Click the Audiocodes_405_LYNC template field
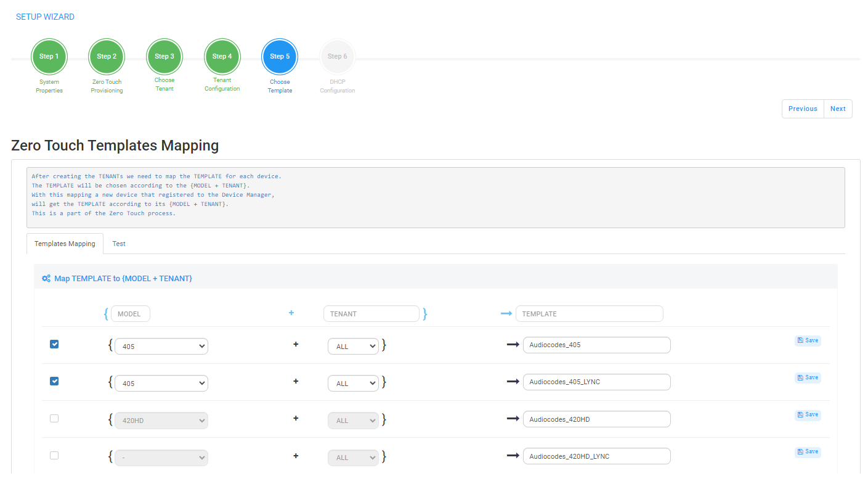The width and height of the screenshot is (868, 481). point(597,382)
